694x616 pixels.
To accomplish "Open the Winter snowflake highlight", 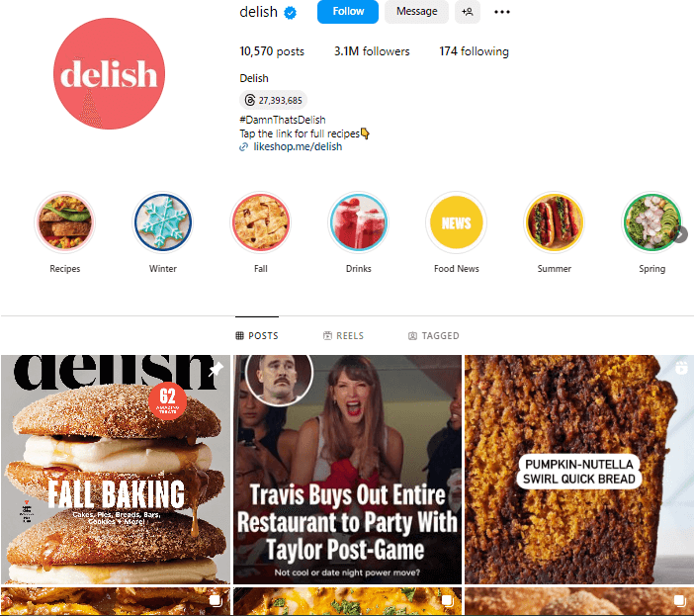I will tap(163, 222).
